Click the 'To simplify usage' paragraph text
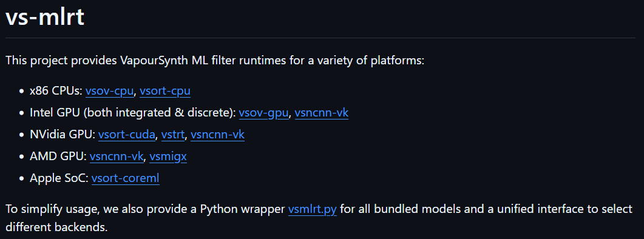 [319, 218]
